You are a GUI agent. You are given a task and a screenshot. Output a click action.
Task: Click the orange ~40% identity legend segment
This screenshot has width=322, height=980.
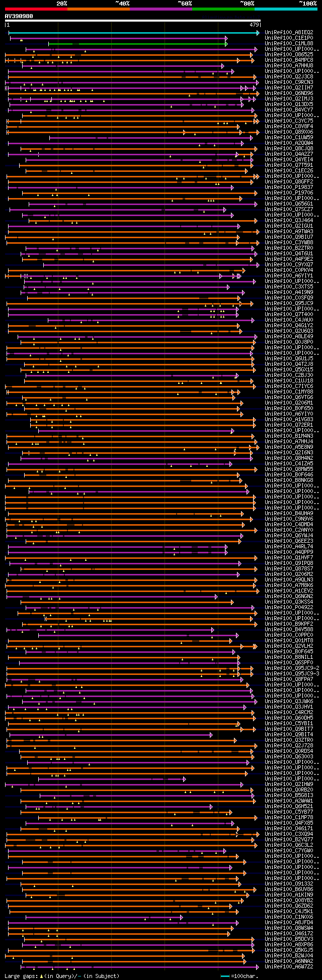[x=99, y=9]
